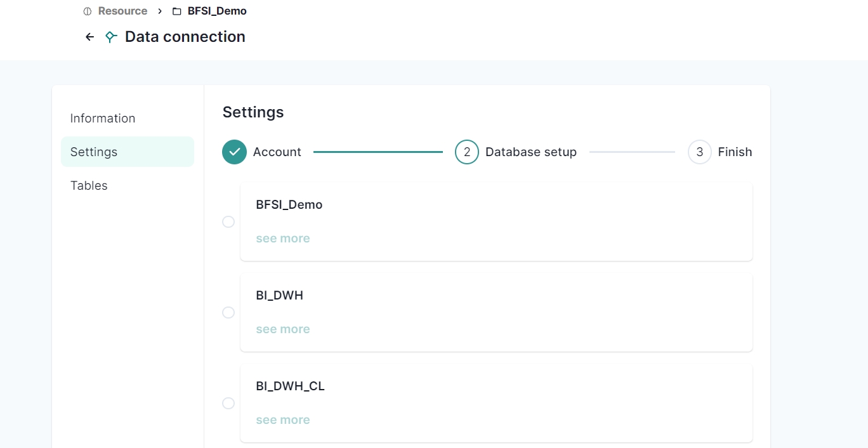The width and height of the screenshot is (868, 448).
Task: Select the BFSI_Demo database radio button
Action: [x=228, y=222]
